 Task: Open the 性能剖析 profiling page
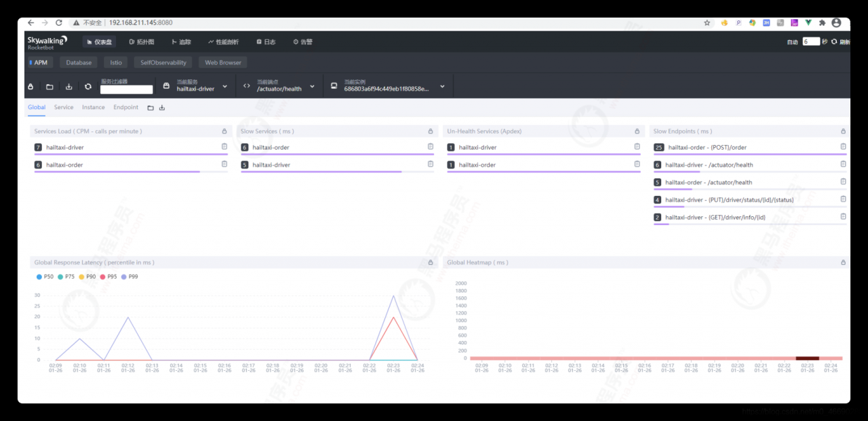[224, 42]
